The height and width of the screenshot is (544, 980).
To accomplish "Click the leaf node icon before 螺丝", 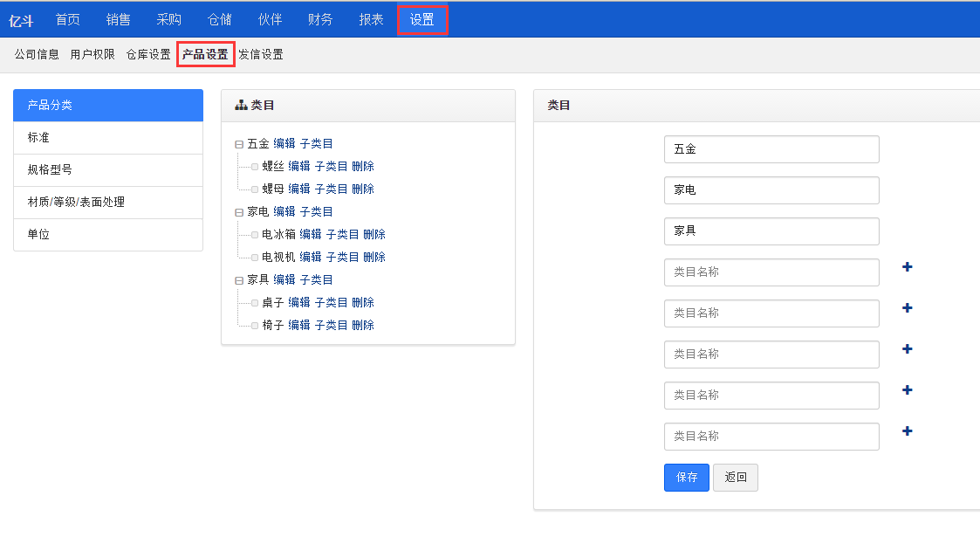I will 255,167.
